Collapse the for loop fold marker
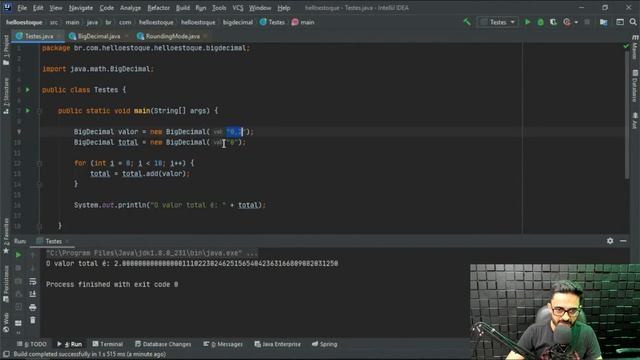This screenshot has height=360, width=640. tap(39, 163)
